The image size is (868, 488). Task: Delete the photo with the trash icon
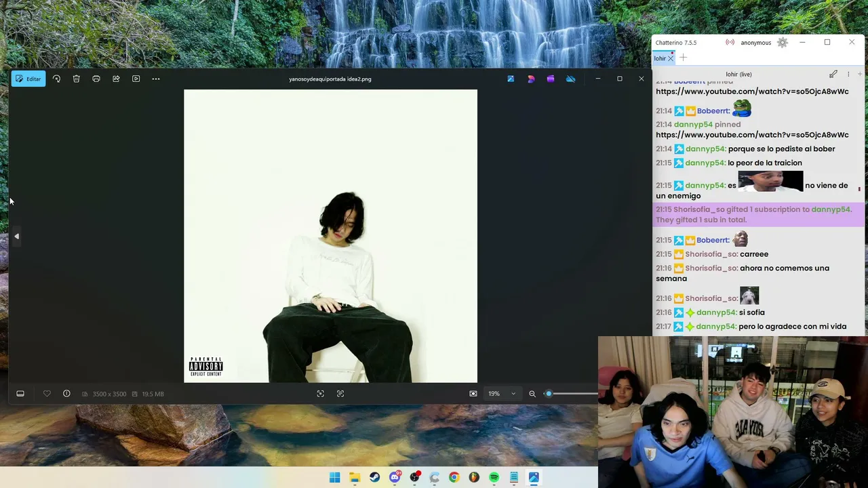77,79
